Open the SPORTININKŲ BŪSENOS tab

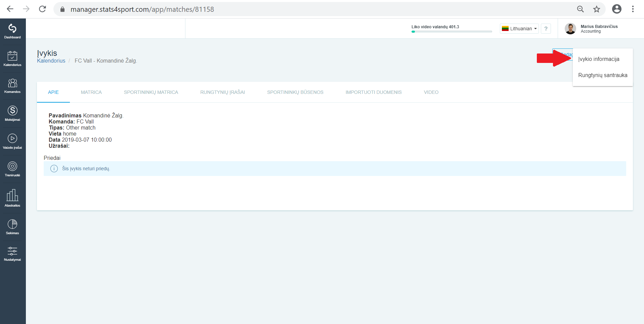pyautogui.click(x=295, y=92)
